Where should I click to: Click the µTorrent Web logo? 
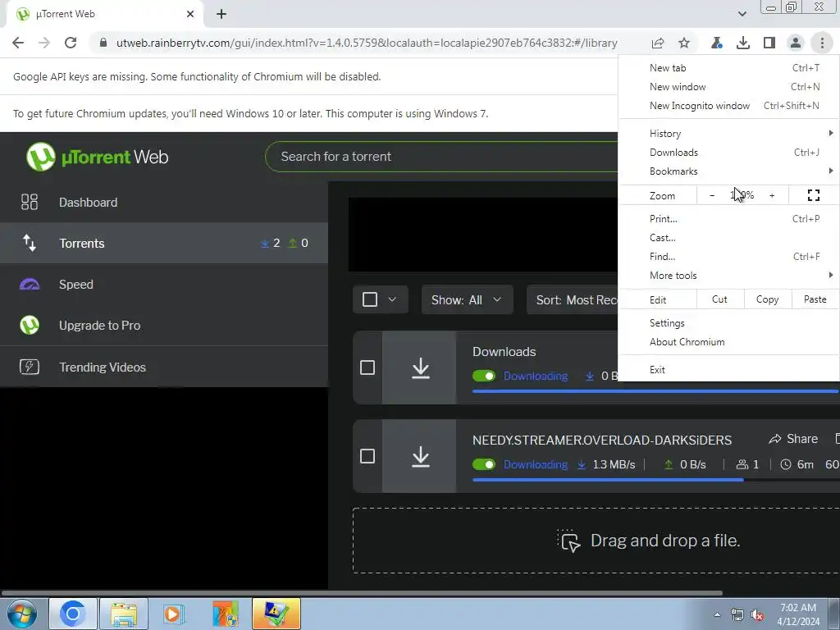[97, 157]
